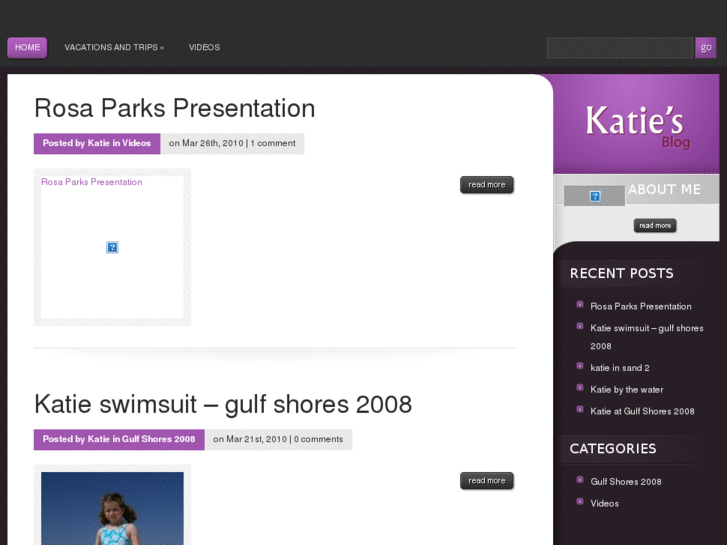This screenshot has width=727, height=545.
Task: Click the broken video placeholder icon
Action: tap(112, 247)
